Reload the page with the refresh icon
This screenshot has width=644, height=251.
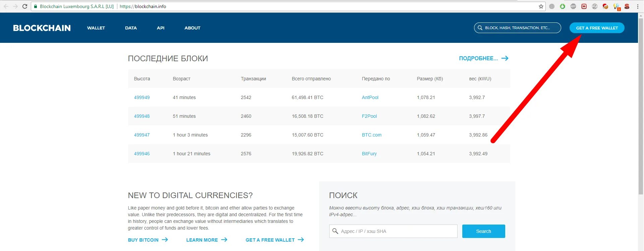(x=25, y=6)
